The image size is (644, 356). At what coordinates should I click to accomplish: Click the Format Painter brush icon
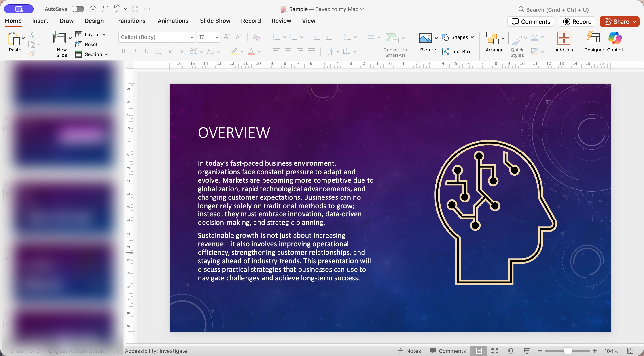[x=32, y=54]
